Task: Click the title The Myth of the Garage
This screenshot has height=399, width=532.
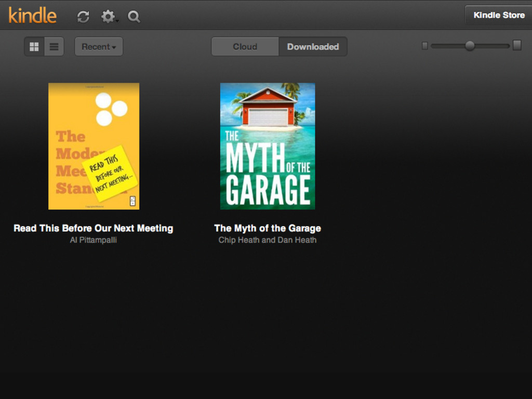Action: click(268, 228)
